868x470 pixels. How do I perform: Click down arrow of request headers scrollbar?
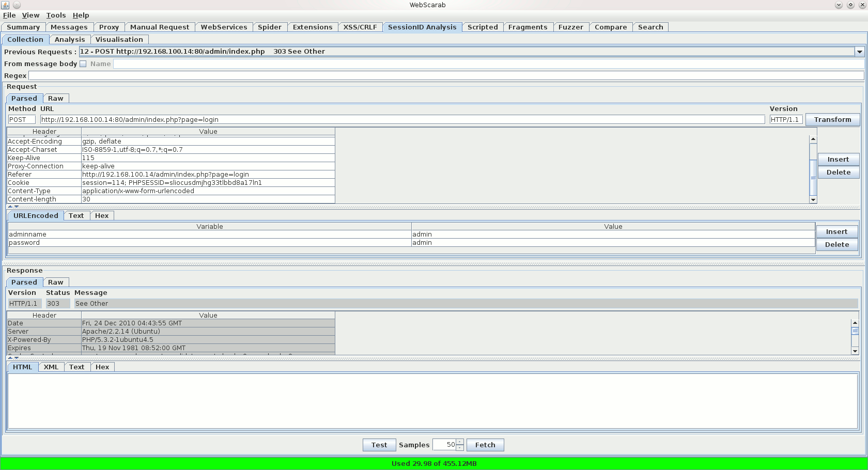coord(813,199)
